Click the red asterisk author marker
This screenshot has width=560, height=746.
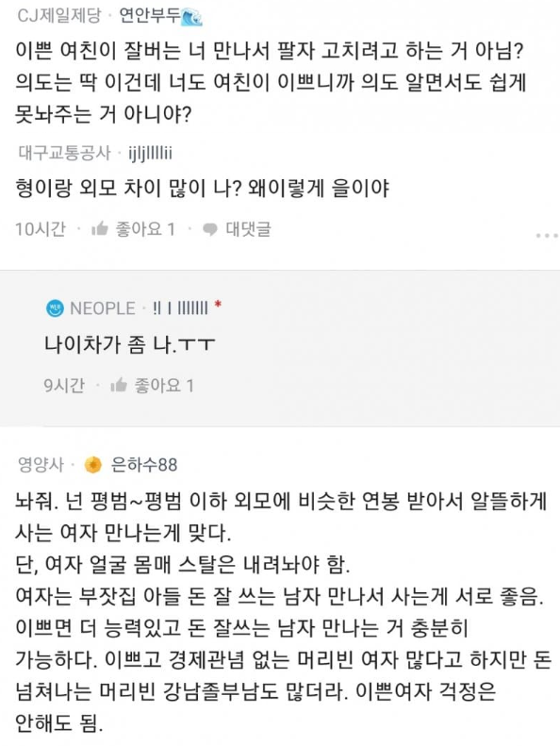pos(218,305)
